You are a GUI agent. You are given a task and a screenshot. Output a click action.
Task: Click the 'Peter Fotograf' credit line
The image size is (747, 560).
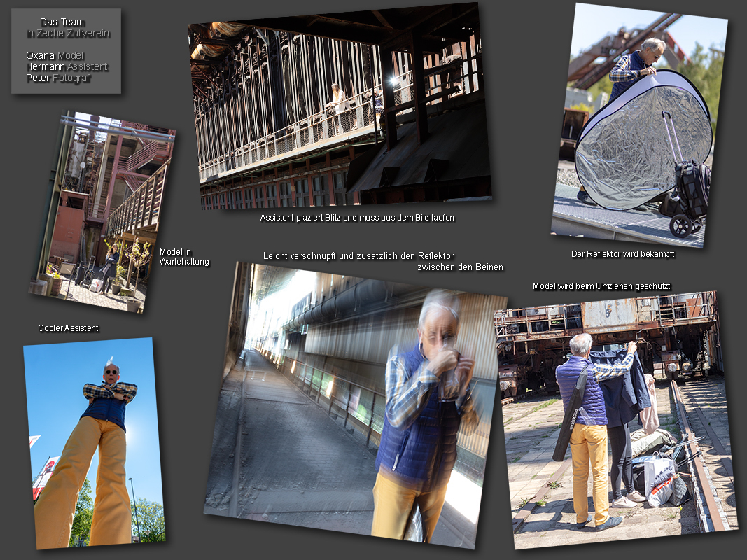tap(58, 78)
